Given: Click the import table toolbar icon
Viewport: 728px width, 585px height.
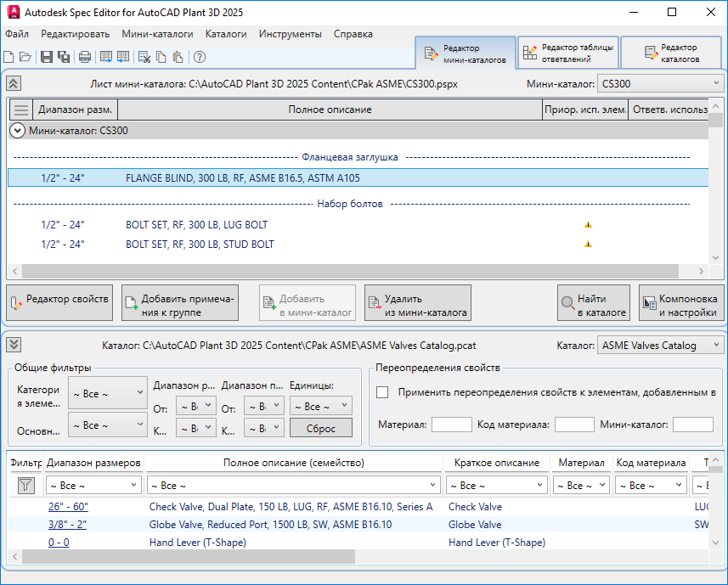Looking at the screenshot, I should [x=123, y=57].
